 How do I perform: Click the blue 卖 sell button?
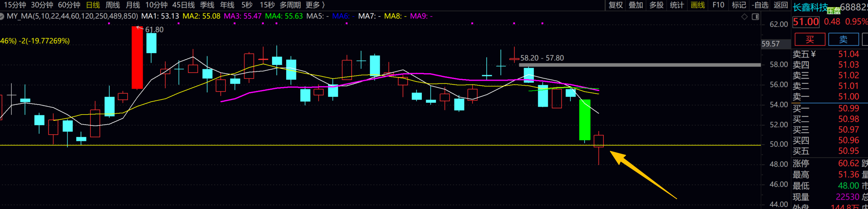click(x=843, y=39)
